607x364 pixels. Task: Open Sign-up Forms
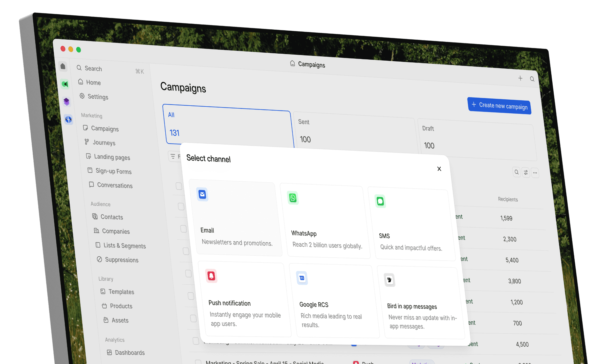pyautogui.click(x=110, y=171)
